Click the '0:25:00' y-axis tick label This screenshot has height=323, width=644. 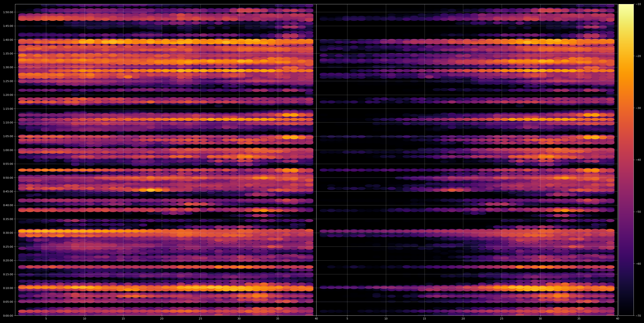pyautogui.click(x=8, y=247)
